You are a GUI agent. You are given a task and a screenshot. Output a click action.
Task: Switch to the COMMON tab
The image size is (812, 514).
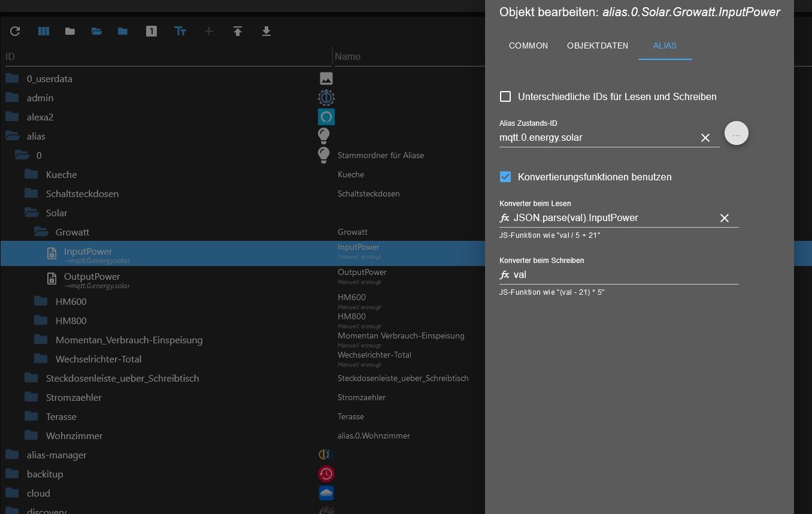[528, 46]
